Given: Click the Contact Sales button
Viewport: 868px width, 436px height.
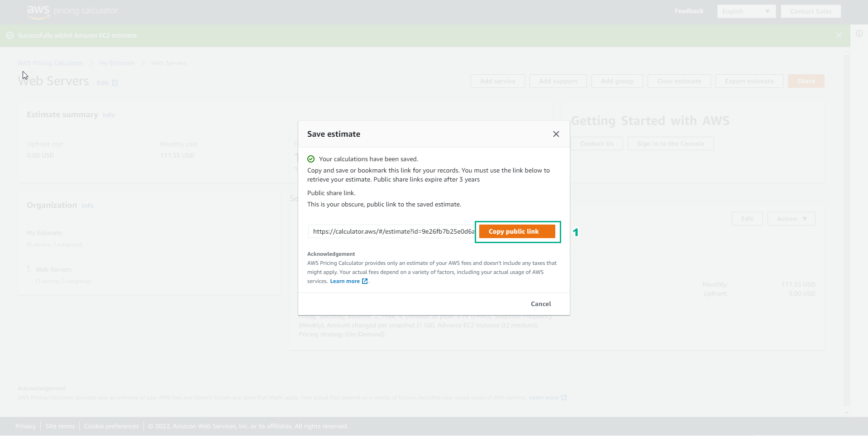Looking at the screenshot, I should coord(811,11).
